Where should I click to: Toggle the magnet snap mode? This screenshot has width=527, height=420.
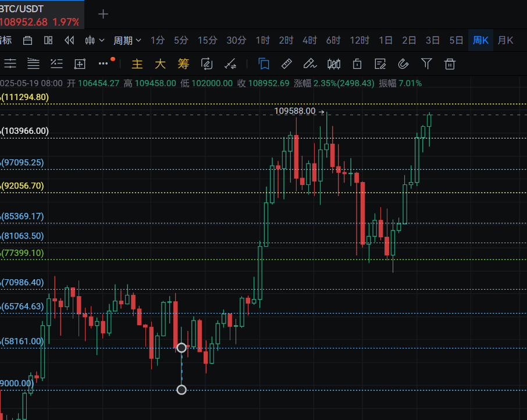coord(403,64)
